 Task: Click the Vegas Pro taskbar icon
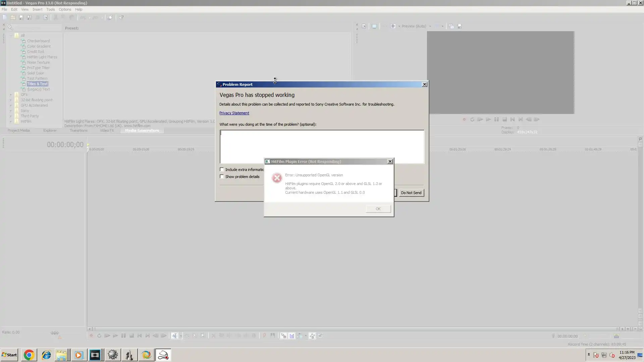tap(95, 355)
